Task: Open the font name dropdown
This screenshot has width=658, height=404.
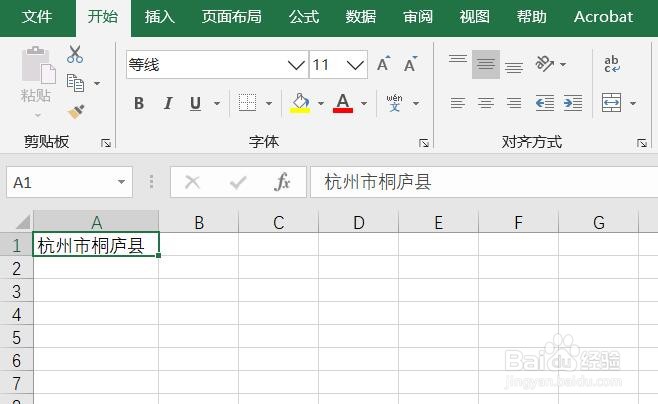Action: [x=296, y=65]
